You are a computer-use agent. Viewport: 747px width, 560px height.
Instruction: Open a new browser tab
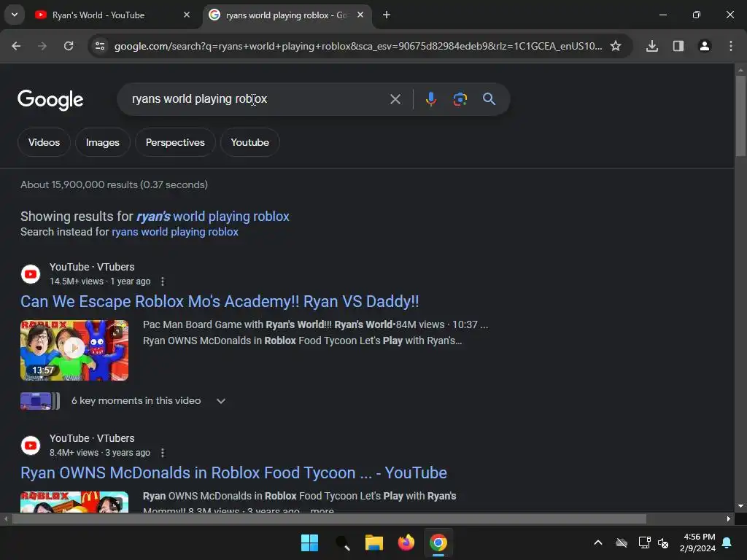coord(387,15)
